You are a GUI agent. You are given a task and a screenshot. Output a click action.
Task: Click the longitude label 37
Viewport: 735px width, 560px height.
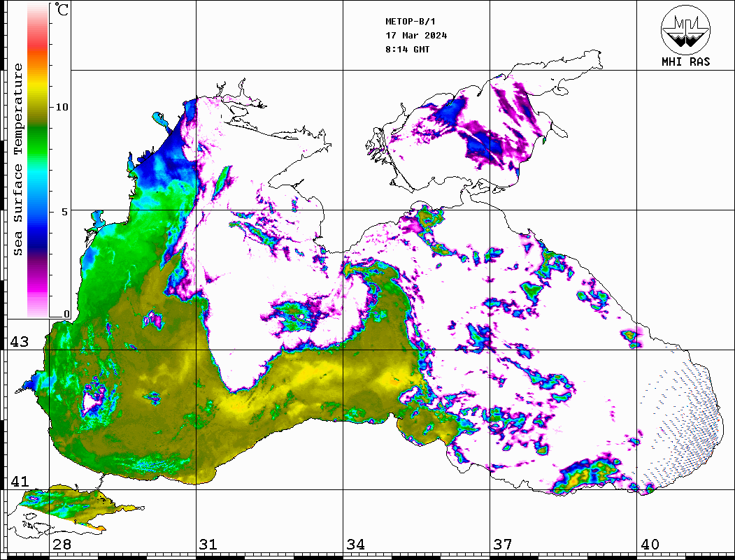[503, 544]
